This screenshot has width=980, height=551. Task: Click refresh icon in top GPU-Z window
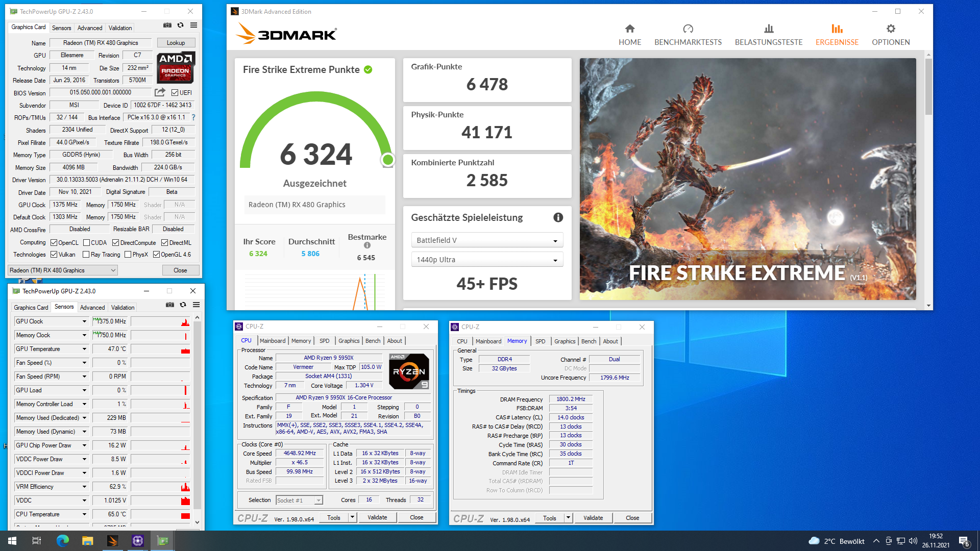click(180, 25)
